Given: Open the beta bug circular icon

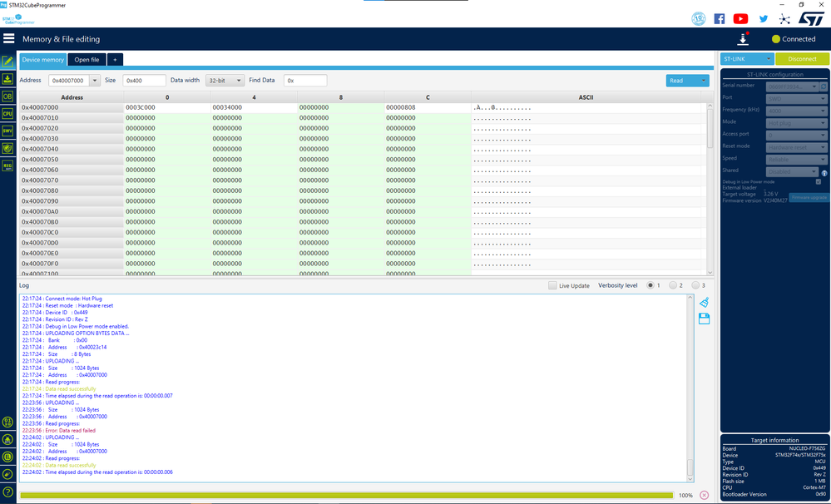Looking at the screenshot, I should pyautogui.click(x=7, y=439).
